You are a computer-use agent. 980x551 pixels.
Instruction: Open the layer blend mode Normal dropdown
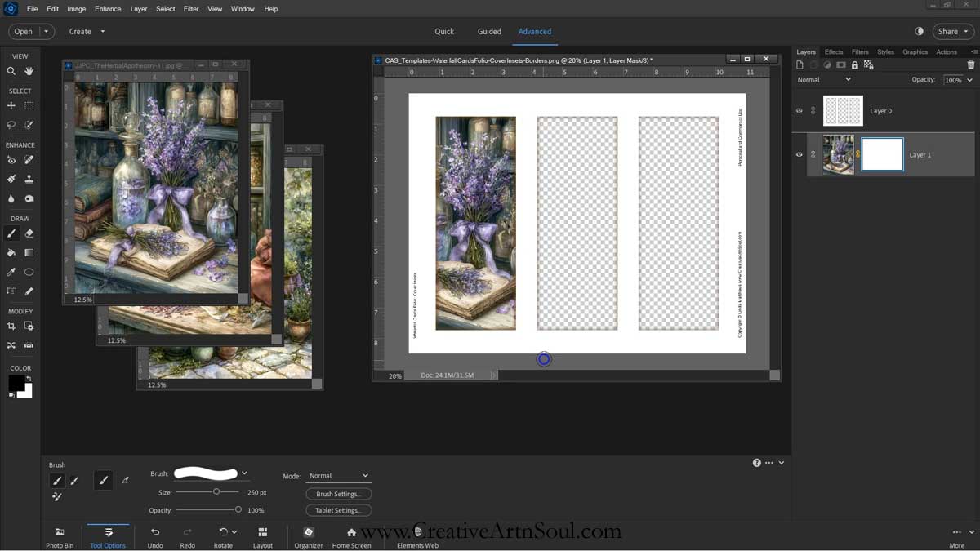[824, 79]
